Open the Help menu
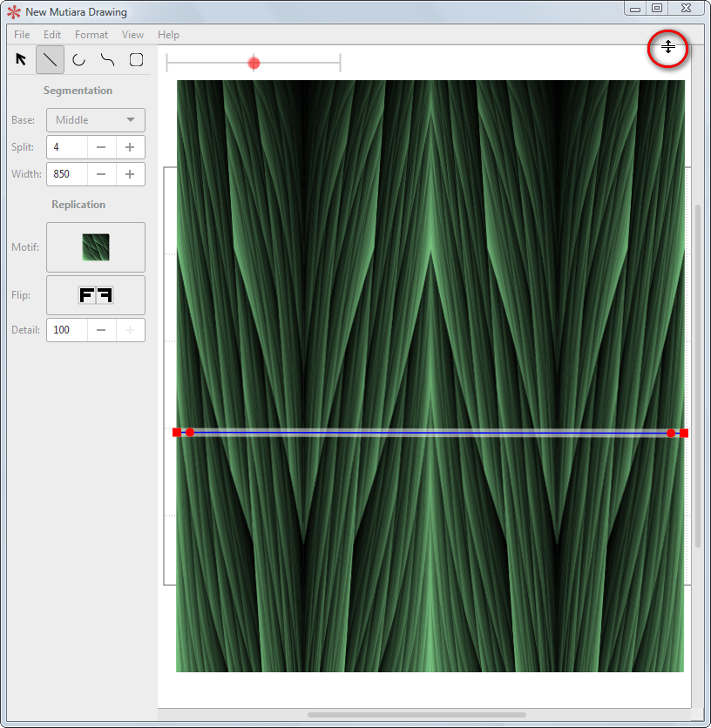This screenshot has height=728, width=711. point(168,35)
